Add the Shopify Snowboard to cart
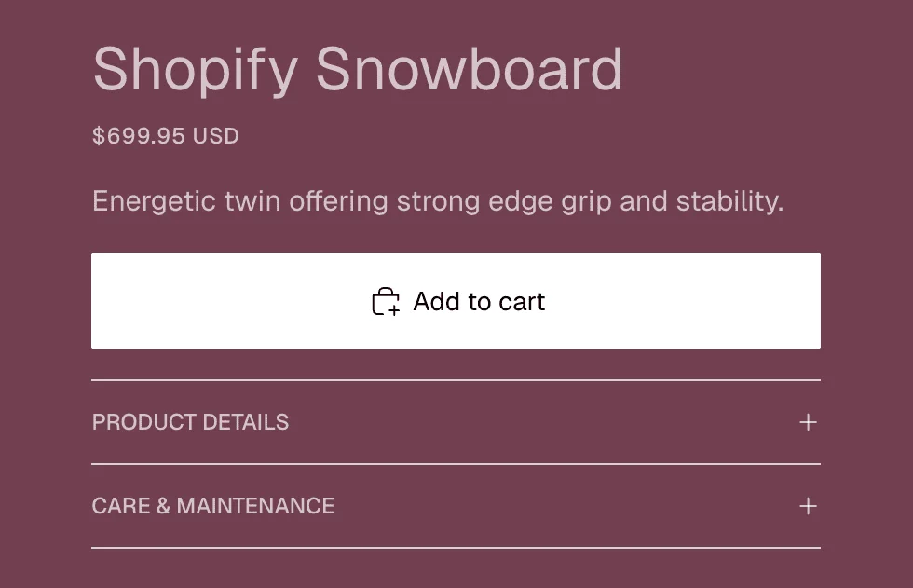Viewport: 913px width, 588px height. pyautogui.click(x=456, y=301)
